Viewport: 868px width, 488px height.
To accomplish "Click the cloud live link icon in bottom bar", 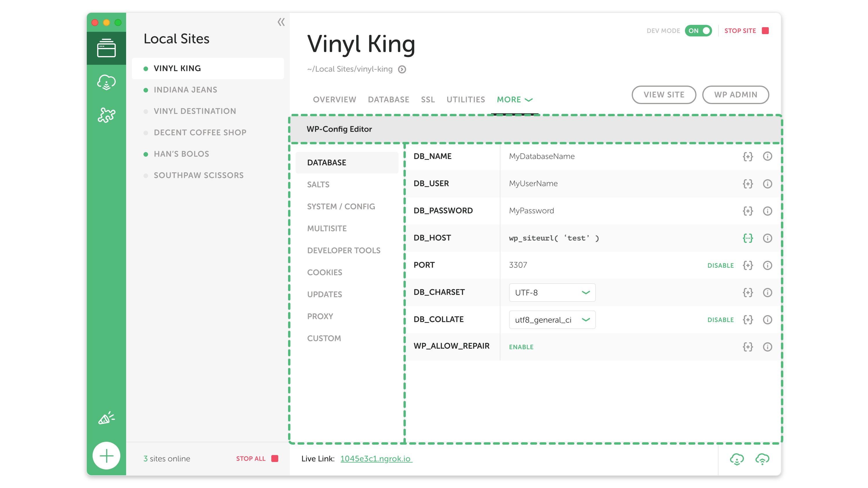I will (762, 459).
